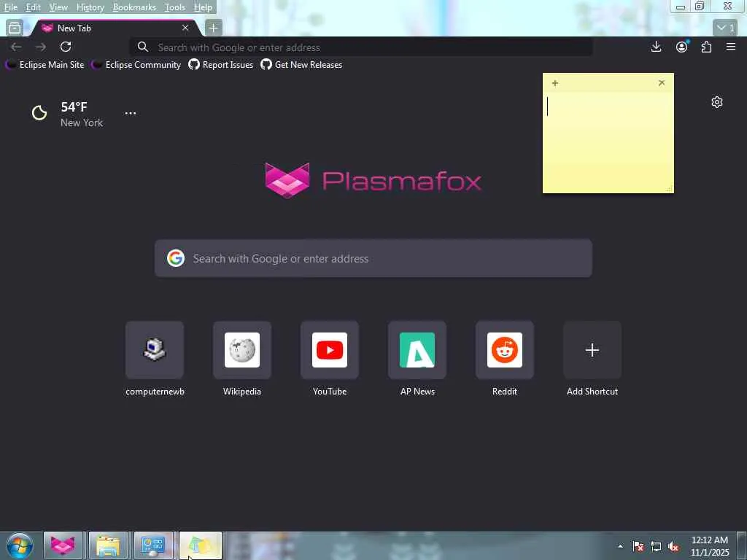
Task: Minimize the Plasmafox window
Action: point(681,7)
